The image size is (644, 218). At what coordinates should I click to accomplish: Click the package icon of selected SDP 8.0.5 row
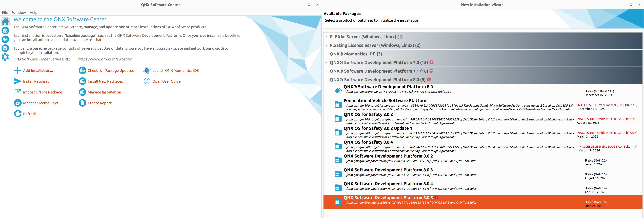point(338,201)
